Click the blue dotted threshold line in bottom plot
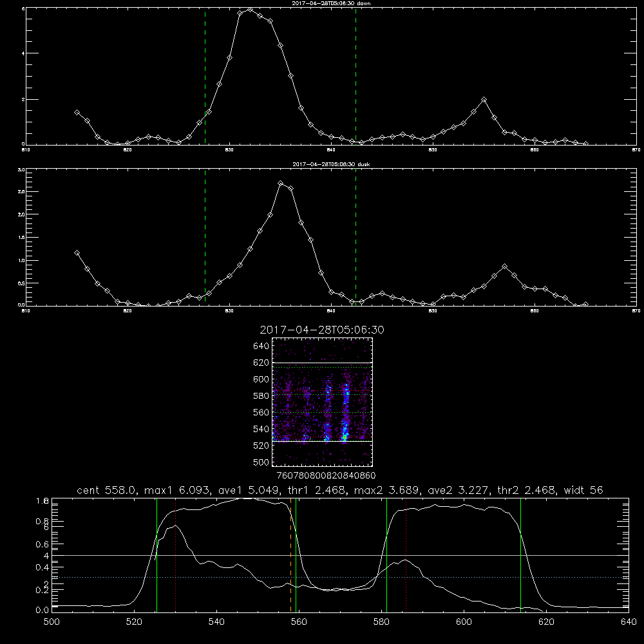644x644 pixels. [340, 578]
